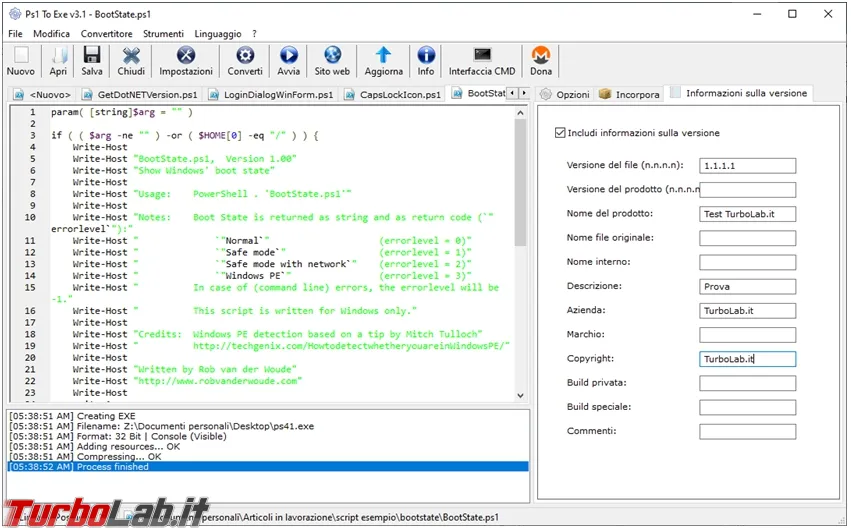The image size is (851, 530).
Task: Click the Ps1 To Exe title bar icon
Action: 15,14
